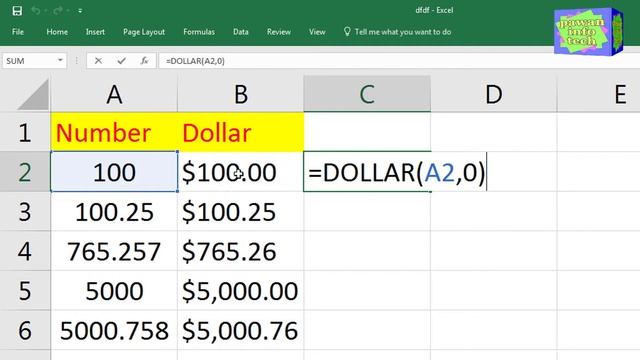The height and width of the screenshot is (360, 640).
Task: Open the Data tab
Action: click(x=241, y=32)
